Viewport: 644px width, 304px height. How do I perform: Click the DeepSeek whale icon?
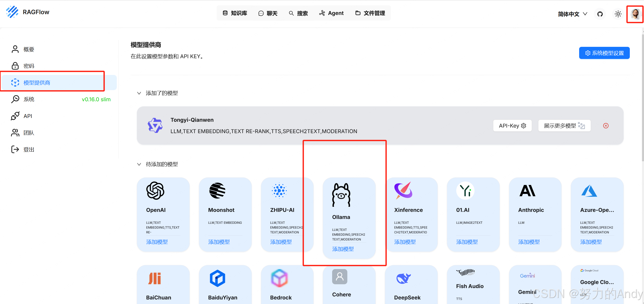403,278
